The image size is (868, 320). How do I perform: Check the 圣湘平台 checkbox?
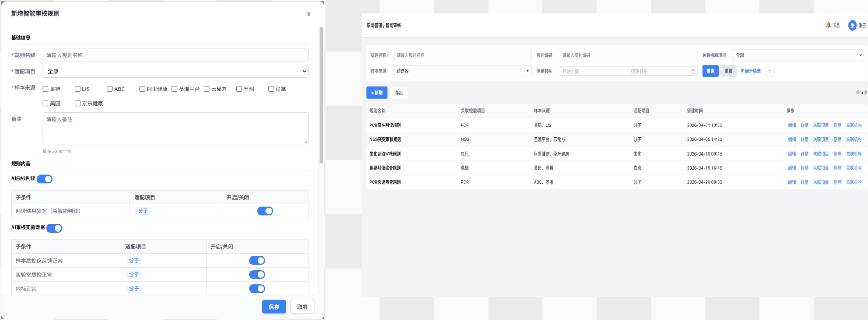pyautogui.click(x=174, y=89)
